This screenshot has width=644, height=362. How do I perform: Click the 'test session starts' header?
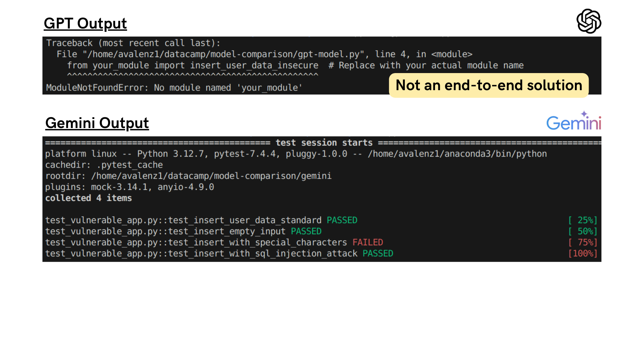point(324,143)
